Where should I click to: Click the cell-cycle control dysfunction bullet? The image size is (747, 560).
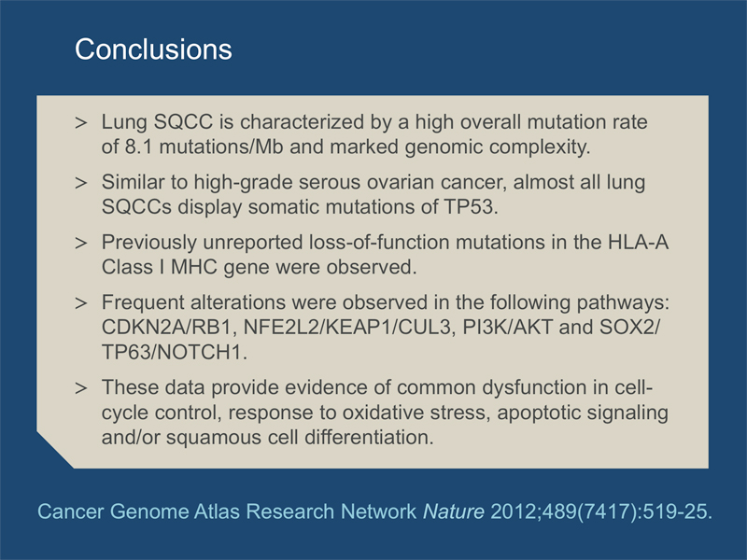(385, 412)
